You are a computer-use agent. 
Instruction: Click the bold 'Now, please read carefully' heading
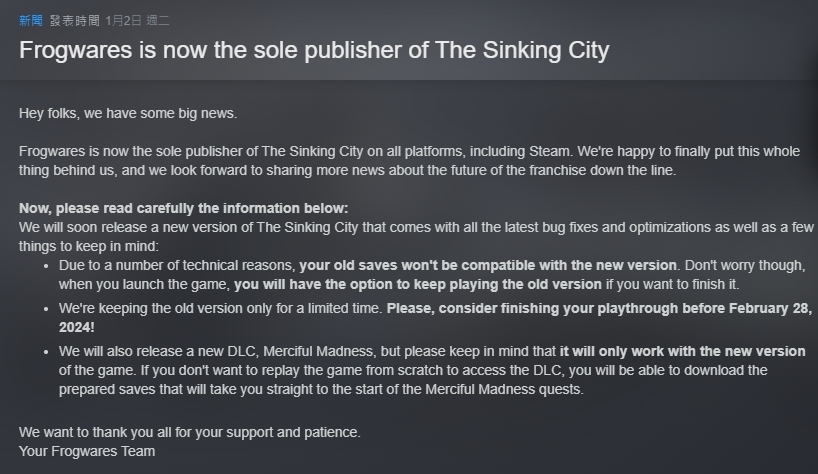(x=184, y=208)
